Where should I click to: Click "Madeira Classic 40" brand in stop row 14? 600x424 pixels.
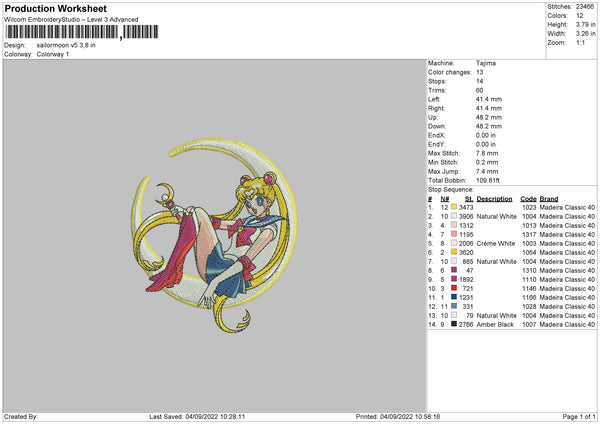coord(567,325)
